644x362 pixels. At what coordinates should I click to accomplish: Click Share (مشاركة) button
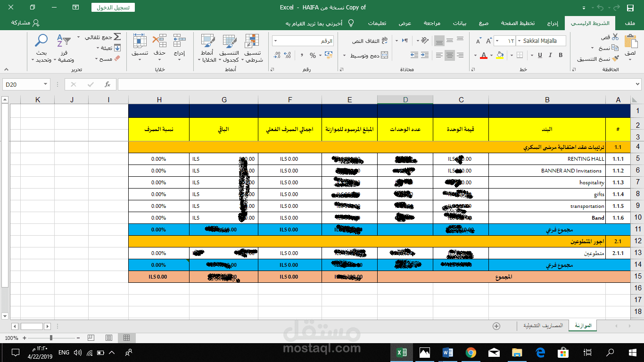click(x=25, y=23)
